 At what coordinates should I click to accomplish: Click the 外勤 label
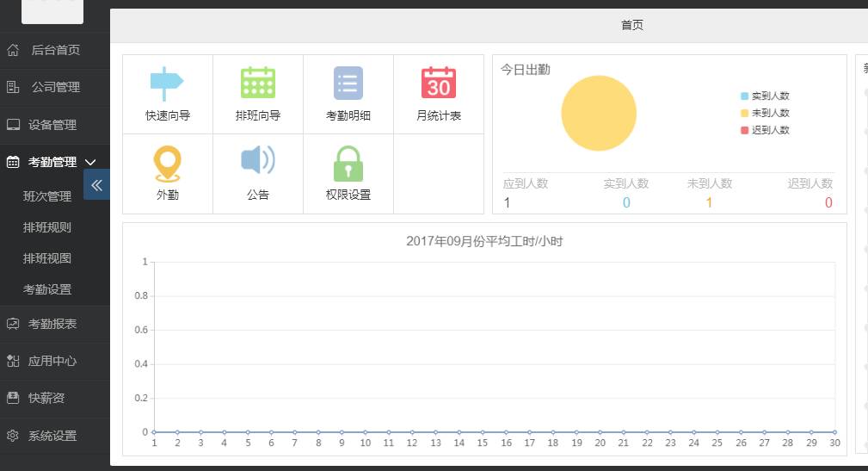[x=167, y=195]
